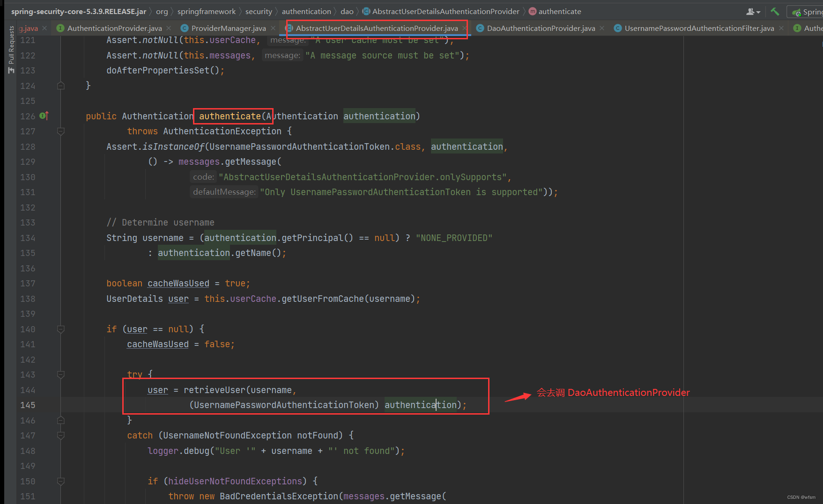Collapse the fold marker at line 124
Image resolution: width=823 pixels, height=504 pixels.
tap(61, 86)
